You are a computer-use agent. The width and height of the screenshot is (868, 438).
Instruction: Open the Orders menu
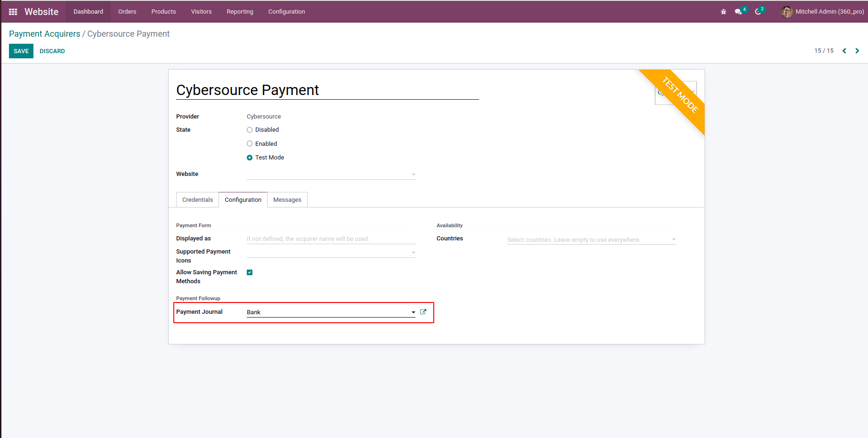[127, 12]
